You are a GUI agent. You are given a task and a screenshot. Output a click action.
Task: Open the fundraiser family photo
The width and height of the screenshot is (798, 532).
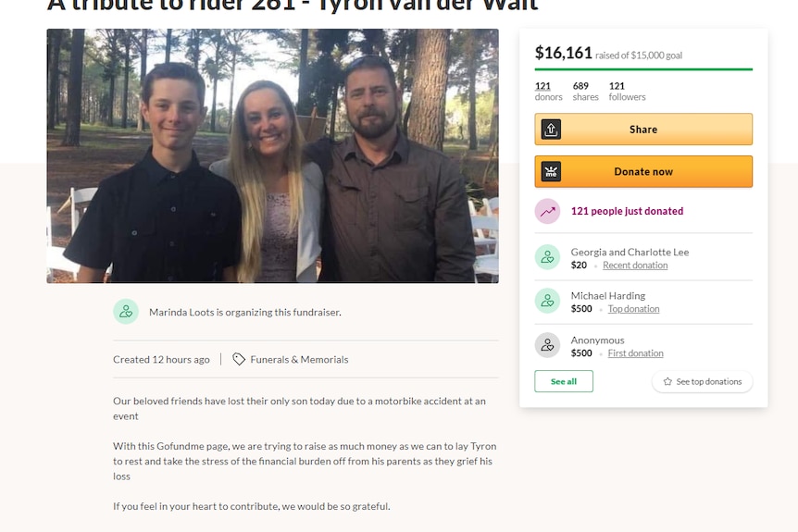coord(273,155)
